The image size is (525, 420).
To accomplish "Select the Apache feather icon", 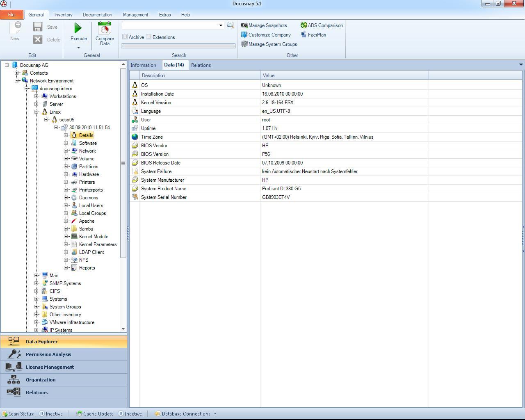I will (74, 221).
